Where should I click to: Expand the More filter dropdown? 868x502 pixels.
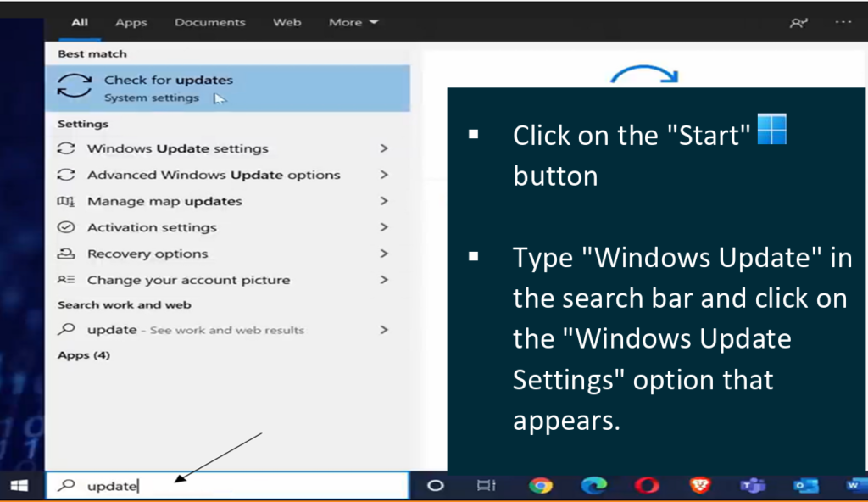point(353,23)
